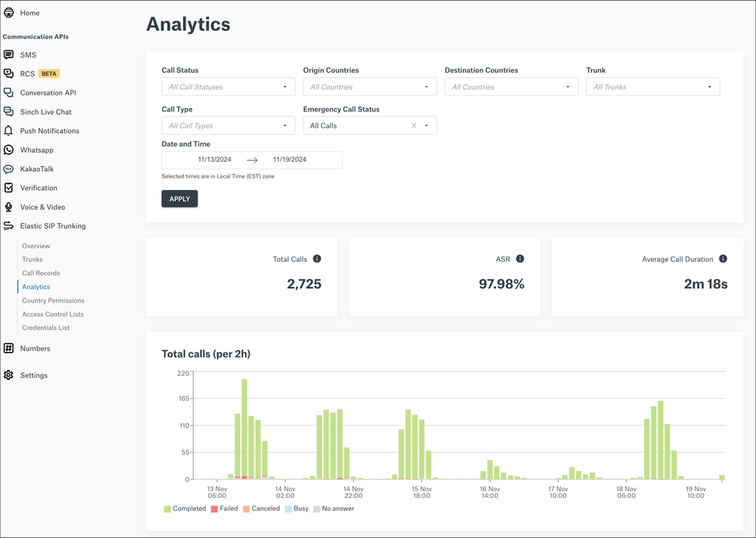Screen dimensions: 756x538
Task: Click the Numbers hash icon
Action: pos(8,349)
